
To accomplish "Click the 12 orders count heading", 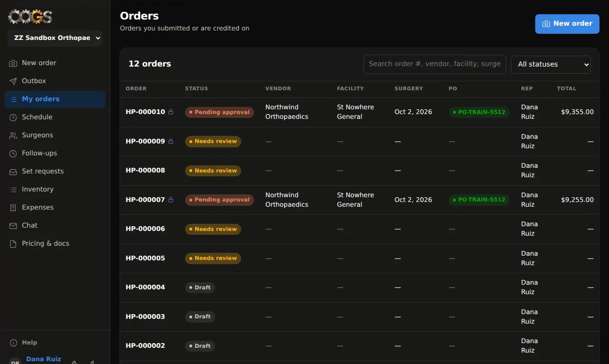I will click(150, 64).
